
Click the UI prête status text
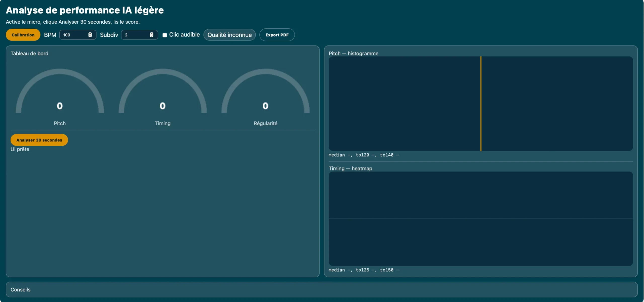point(20,149)
